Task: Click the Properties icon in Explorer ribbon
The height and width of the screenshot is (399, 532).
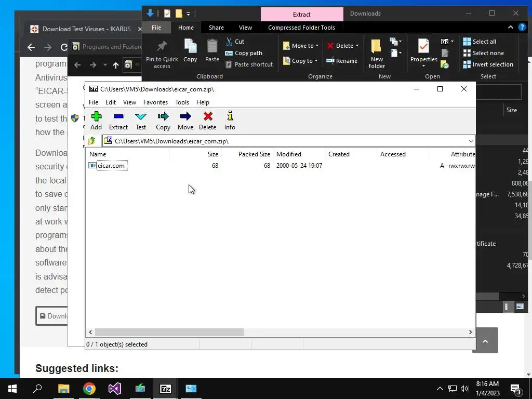Action: (423, 46)
